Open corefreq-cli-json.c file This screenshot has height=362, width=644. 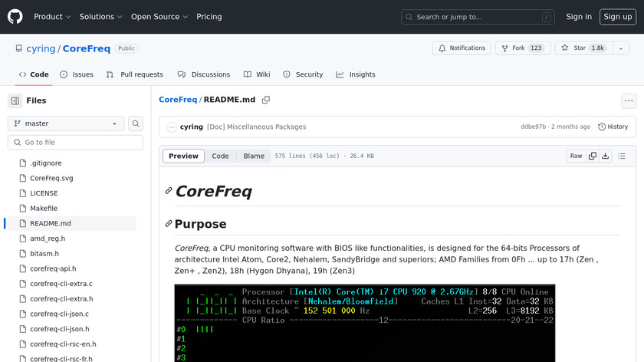(59, 314)
